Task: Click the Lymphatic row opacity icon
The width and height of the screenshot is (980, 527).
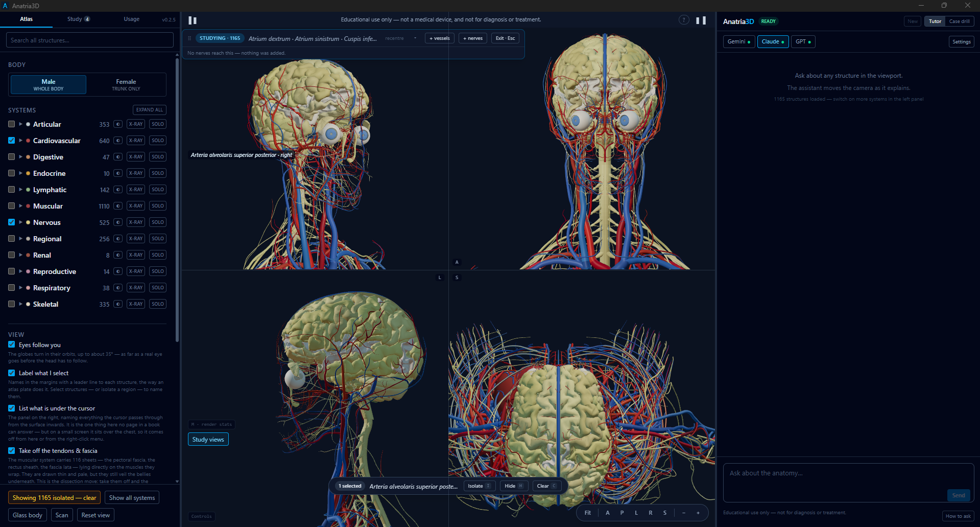Action: coord(118,190)
